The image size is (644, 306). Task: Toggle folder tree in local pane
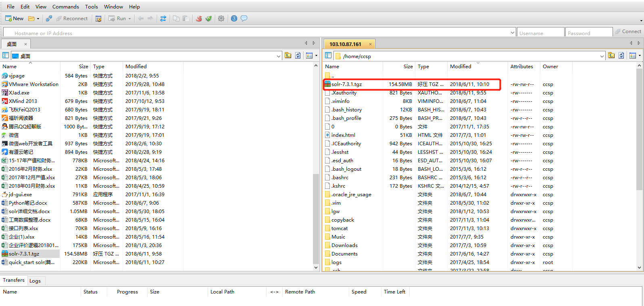(6, 56)
